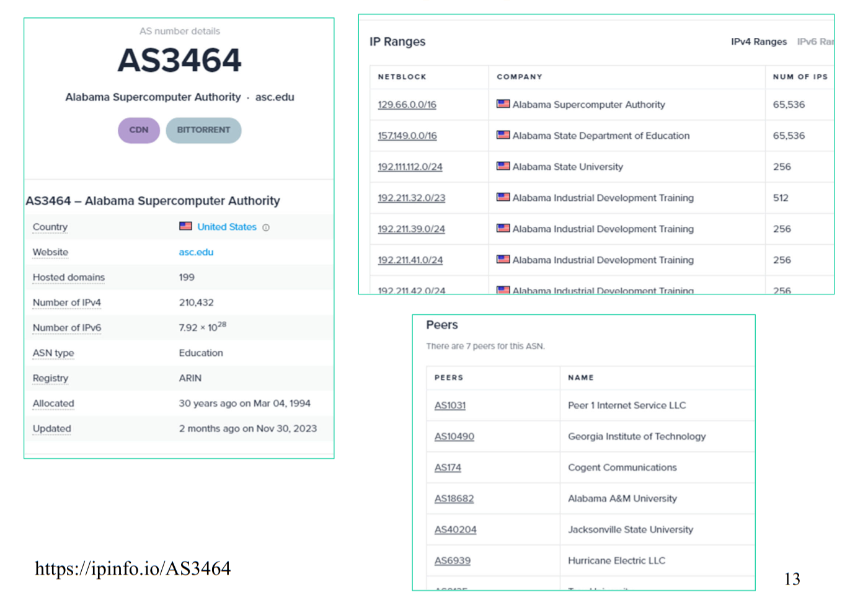868x605 pixels.
Task: Open netblock 192.211.32.0/23
Action: [x=411, y=198]
